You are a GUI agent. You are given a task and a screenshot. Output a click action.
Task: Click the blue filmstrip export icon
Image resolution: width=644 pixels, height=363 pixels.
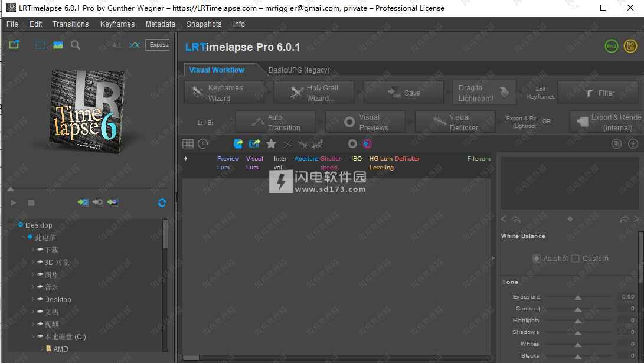254,143
